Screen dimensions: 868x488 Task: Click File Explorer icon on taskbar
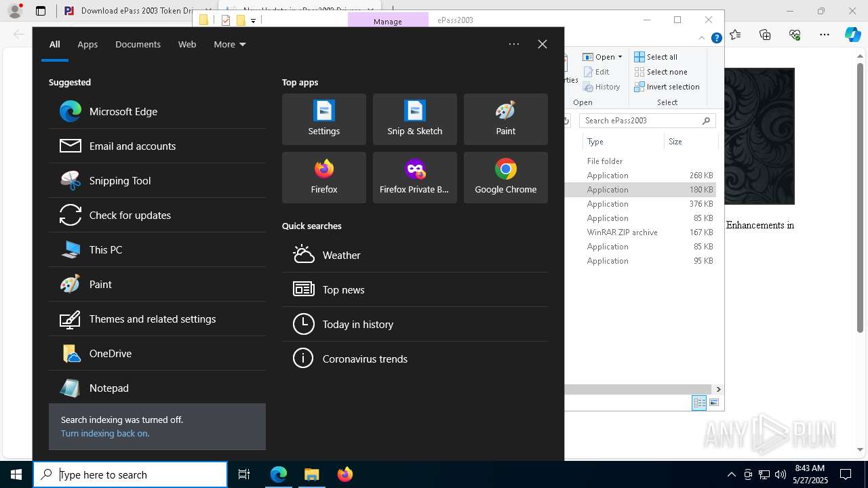pyautogui.click(x=311, y=474)
